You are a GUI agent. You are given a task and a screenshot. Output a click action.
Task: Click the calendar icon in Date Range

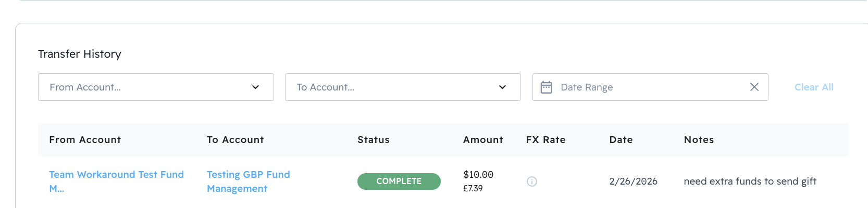pos(546,87)
